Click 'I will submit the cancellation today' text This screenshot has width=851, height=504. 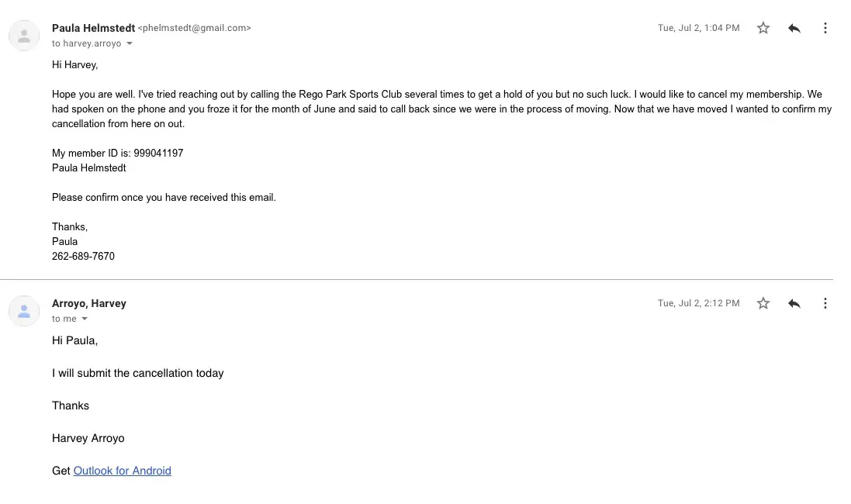137,373
